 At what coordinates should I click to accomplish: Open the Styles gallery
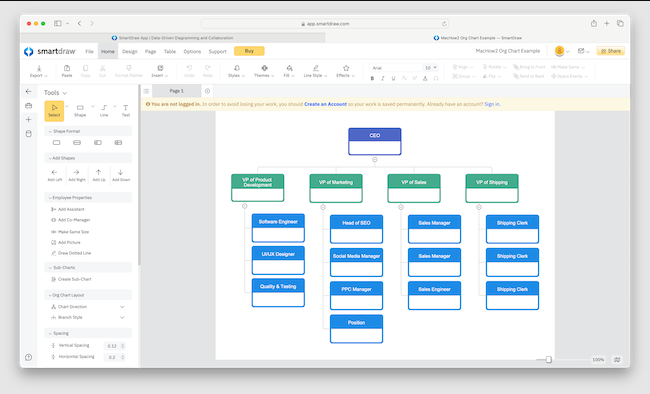(x=236, y=71)
